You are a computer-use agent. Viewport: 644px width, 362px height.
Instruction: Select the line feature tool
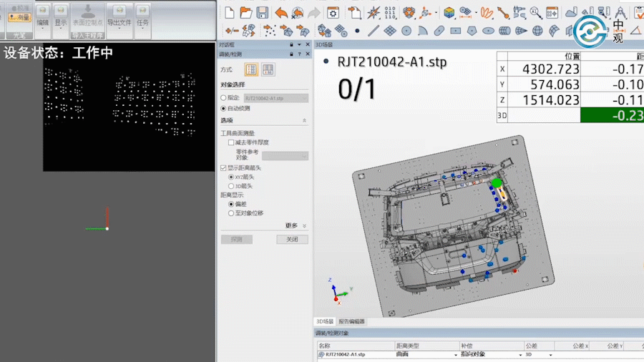point(374,31)
